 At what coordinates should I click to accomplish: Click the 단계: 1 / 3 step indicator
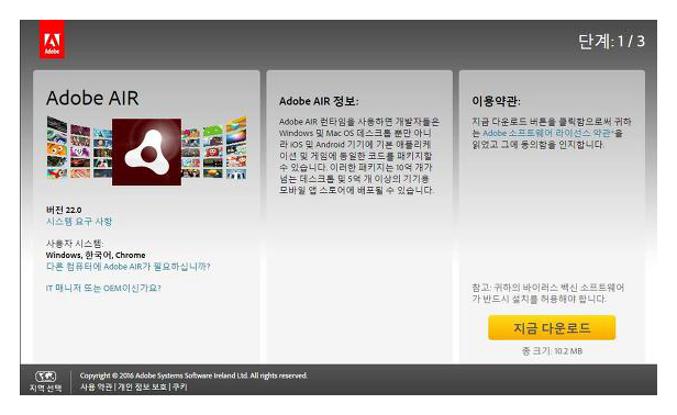pyautogui.click(x=611, y=41)
